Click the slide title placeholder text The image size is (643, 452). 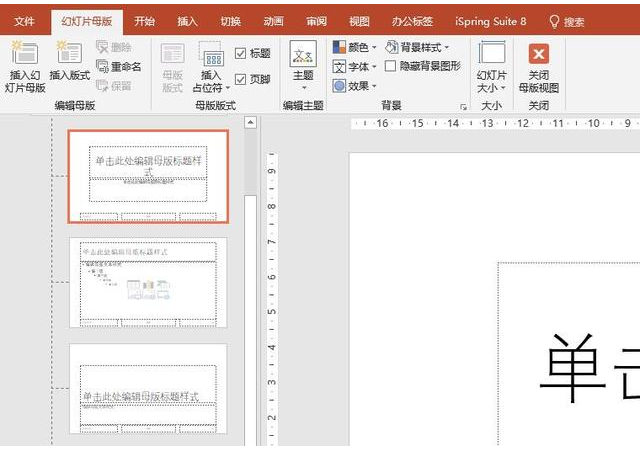coord(590,367)
